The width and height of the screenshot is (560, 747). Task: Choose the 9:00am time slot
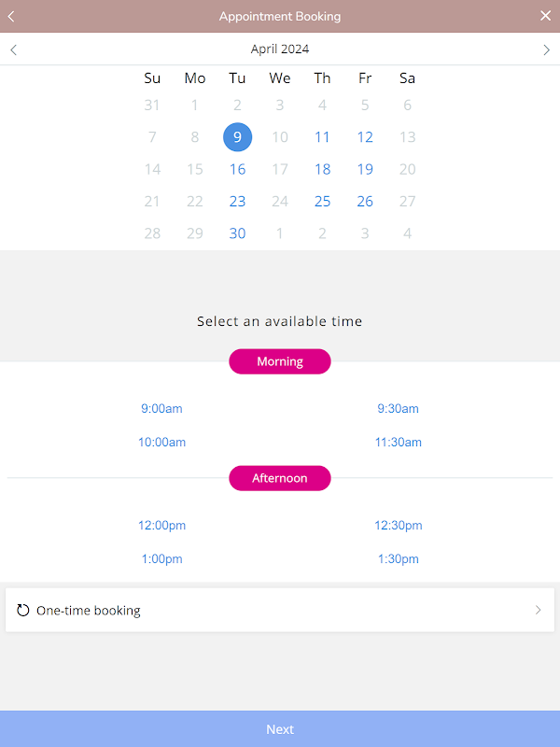coord(161,408)
